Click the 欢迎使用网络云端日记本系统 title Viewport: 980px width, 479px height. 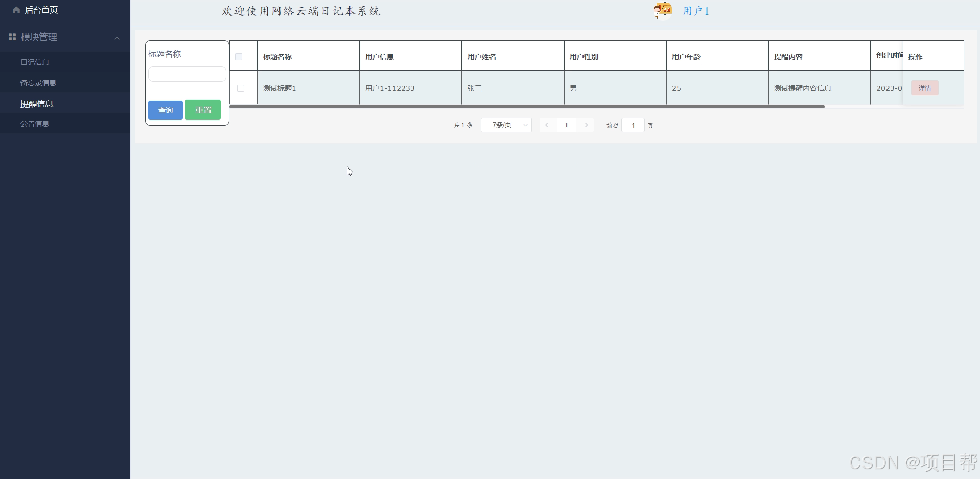301,11
